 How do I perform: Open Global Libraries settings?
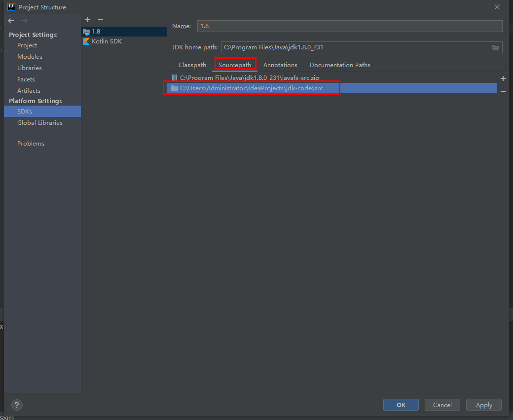(x=40, y=123)
